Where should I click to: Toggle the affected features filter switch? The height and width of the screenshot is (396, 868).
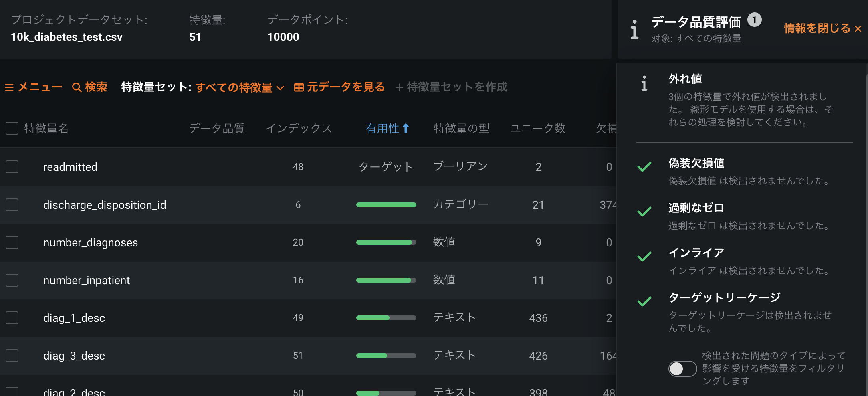pyautogui.click(x=682, y=368)
